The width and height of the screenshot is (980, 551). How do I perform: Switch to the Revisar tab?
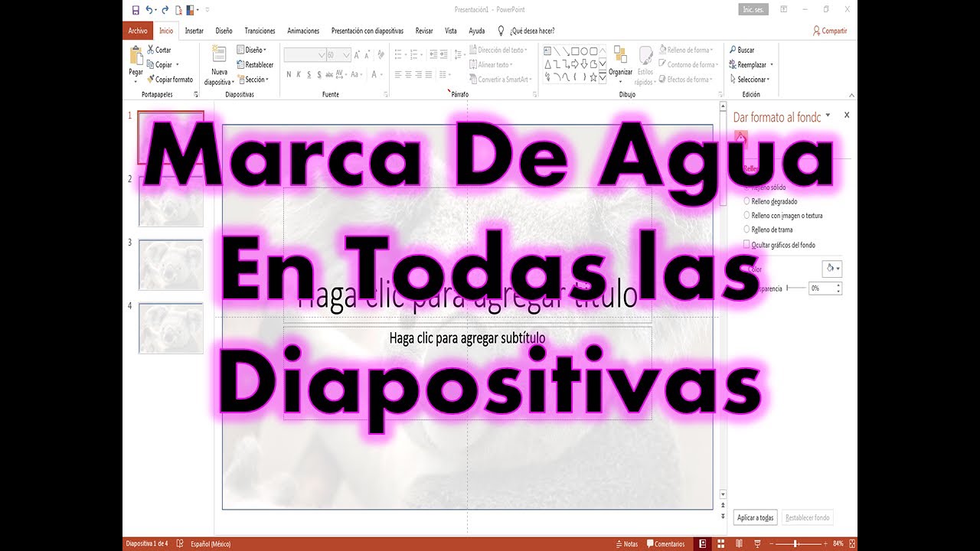tap(424, 31)
